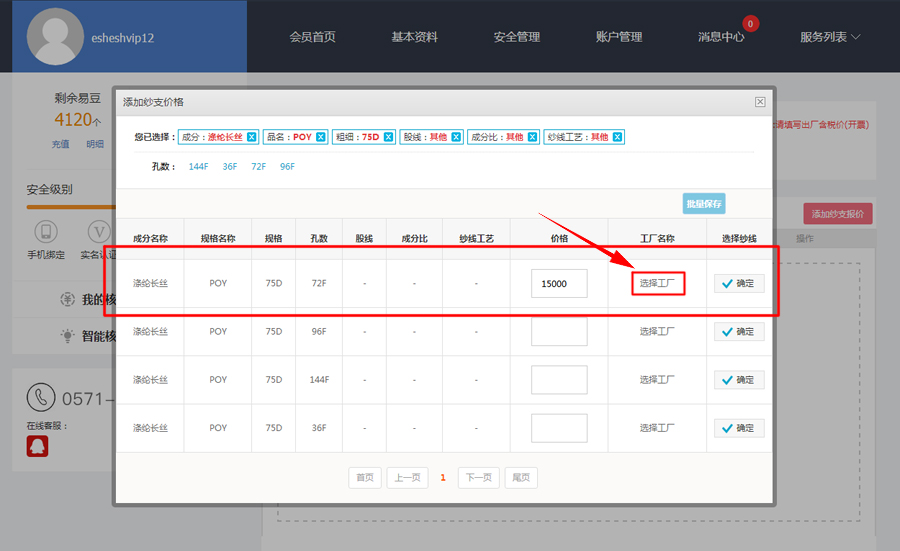Click the phone hotline icon
Viewport: 900px width, 551px height.
(x=41, y=397)
